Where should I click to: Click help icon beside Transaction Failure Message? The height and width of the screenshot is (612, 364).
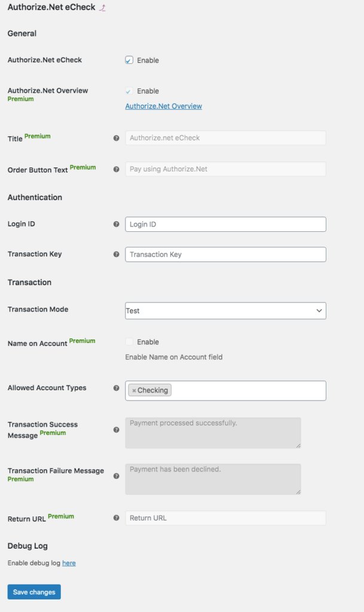click(117, 476)
